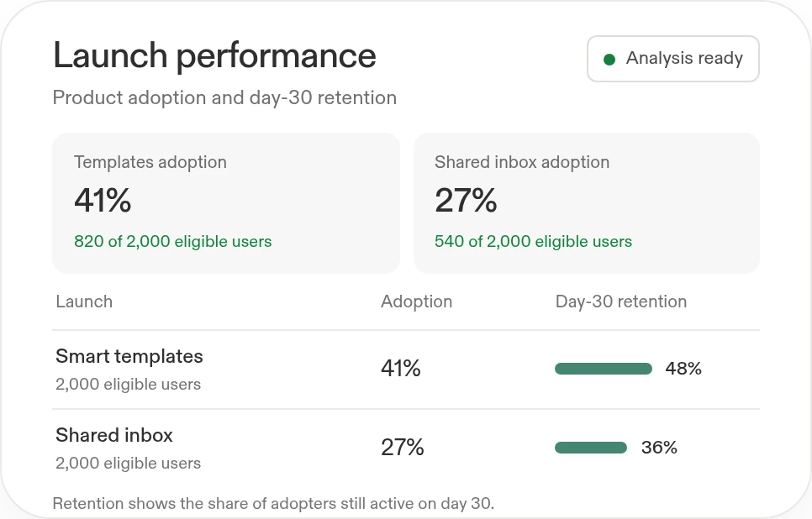Select the Launch performance heading

tap(214, 55)
